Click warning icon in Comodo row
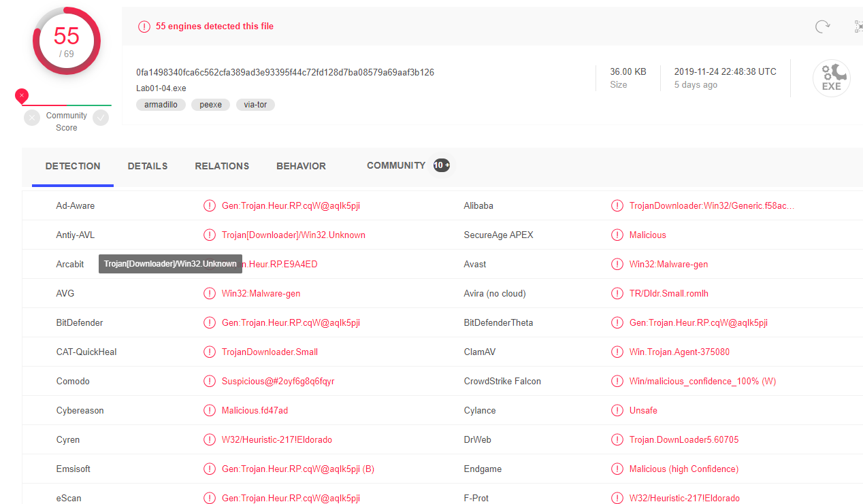Image resolution: width=863 pixels, height=504 pixels. 210,381
